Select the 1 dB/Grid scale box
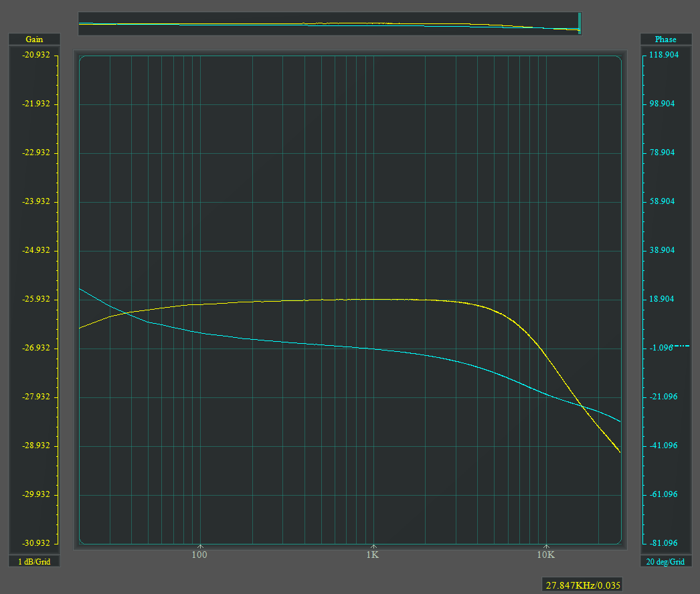The image size is (700, 594). [34, 561]
